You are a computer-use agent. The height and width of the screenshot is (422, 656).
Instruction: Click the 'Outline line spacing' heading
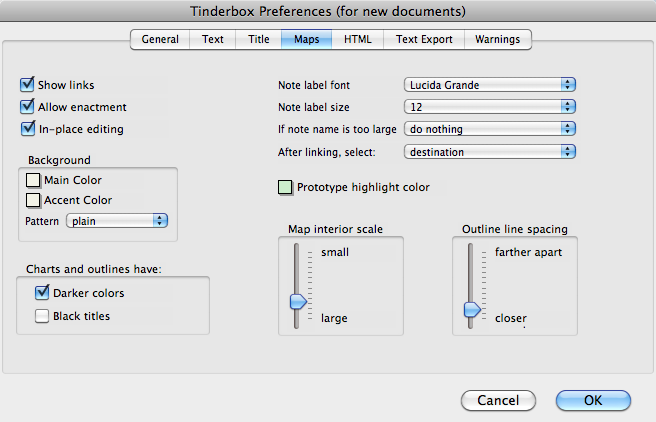pos(515,229)
